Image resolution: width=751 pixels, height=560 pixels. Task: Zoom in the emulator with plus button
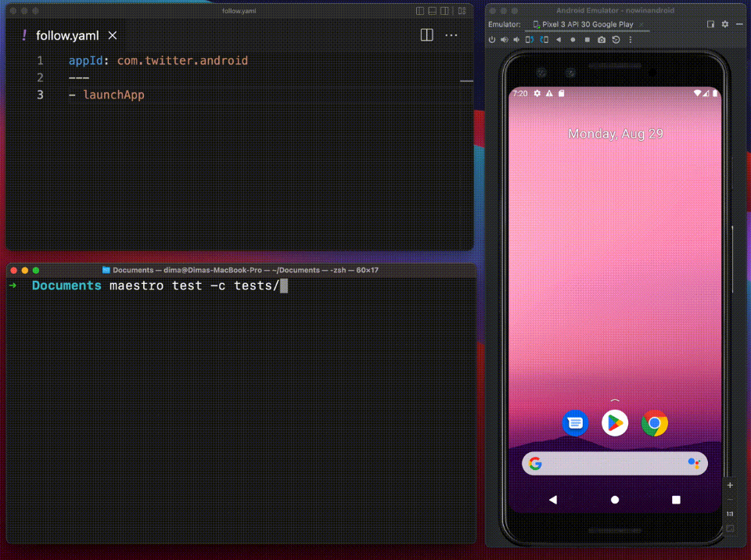click(730, 485)
